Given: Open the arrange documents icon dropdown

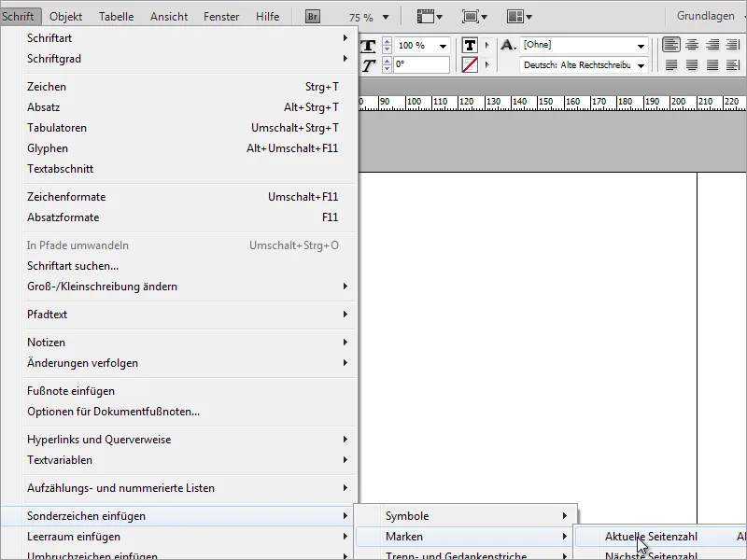Looking at the screenshot, I should (519, 17).
